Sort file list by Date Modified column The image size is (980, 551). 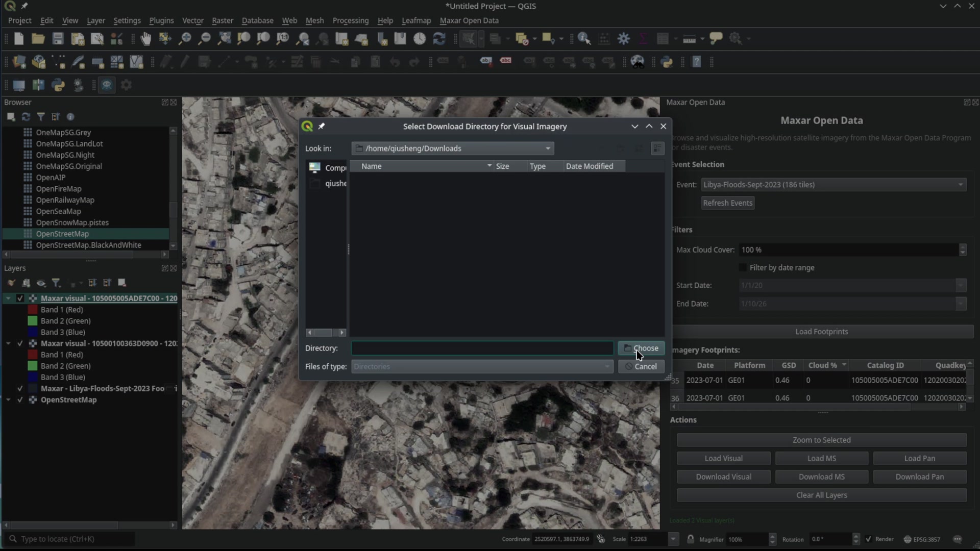(x=594, y=166)
